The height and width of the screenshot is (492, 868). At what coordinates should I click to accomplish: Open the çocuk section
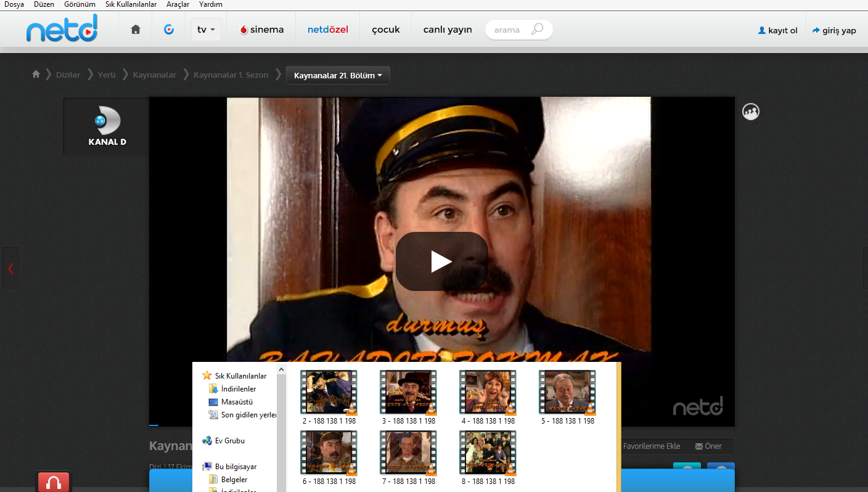(386, 30)
